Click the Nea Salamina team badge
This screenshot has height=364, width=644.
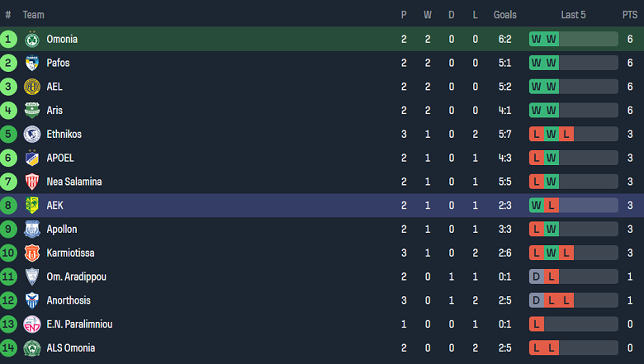(32, 182)
